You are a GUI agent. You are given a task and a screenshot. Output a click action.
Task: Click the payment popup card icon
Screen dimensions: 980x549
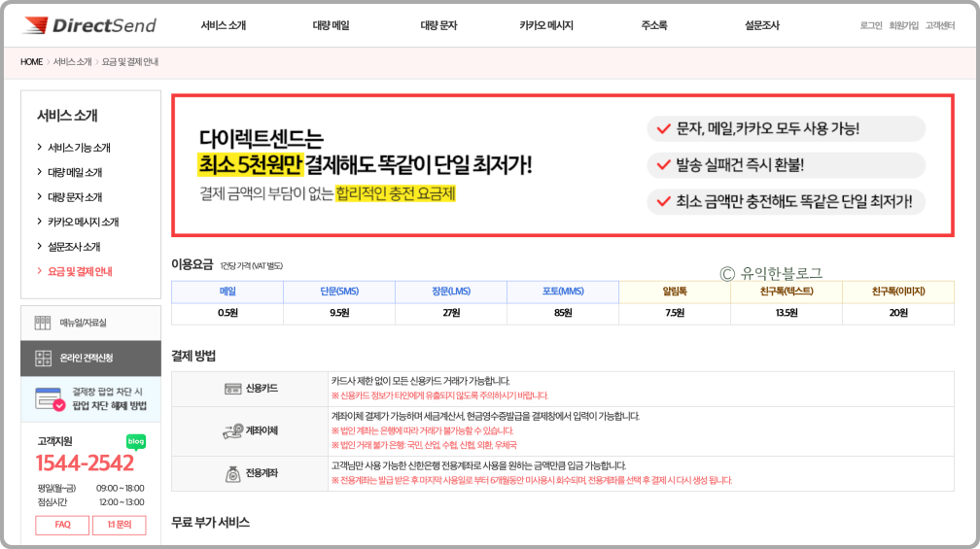50,399
